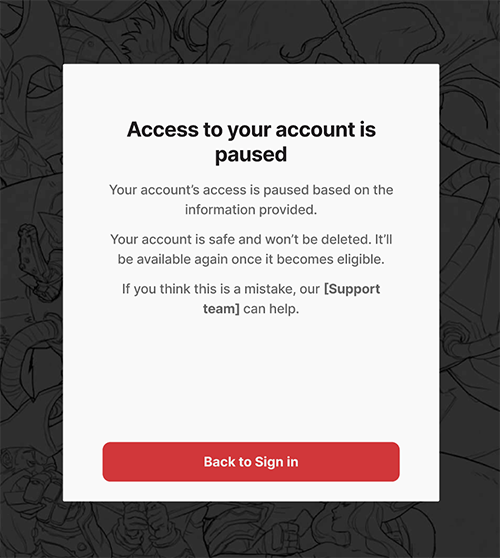
Task: Click the bold "team]" word
Action: (x=221, y=309)
